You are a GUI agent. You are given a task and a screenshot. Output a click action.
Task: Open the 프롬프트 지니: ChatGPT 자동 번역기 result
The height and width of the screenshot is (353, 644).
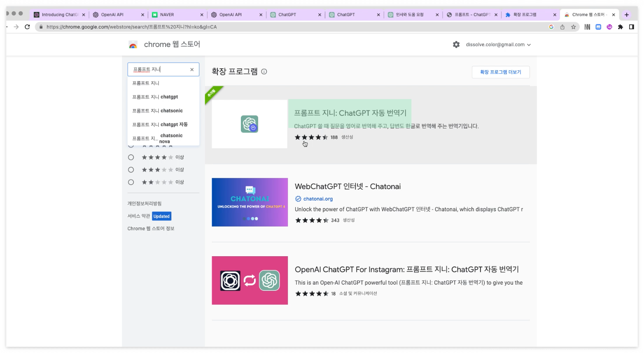coord(350,113)
